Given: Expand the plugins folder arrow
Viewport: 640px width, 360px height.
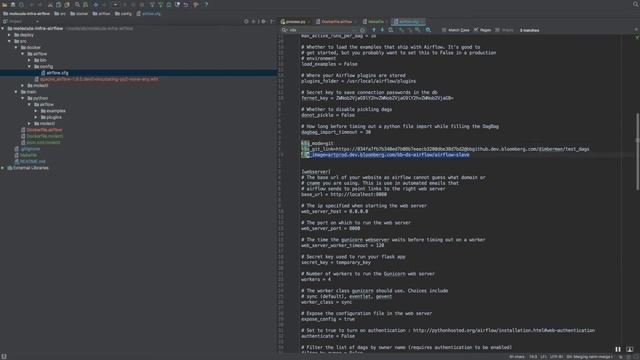Looking at the screenshot, I should click(36, 117).
